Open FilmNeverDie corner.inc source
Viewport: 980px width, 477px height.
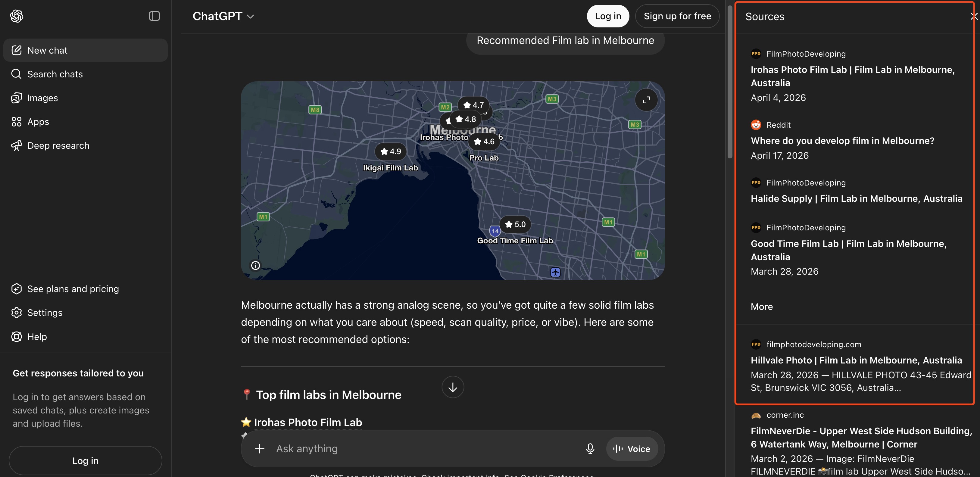861,438
